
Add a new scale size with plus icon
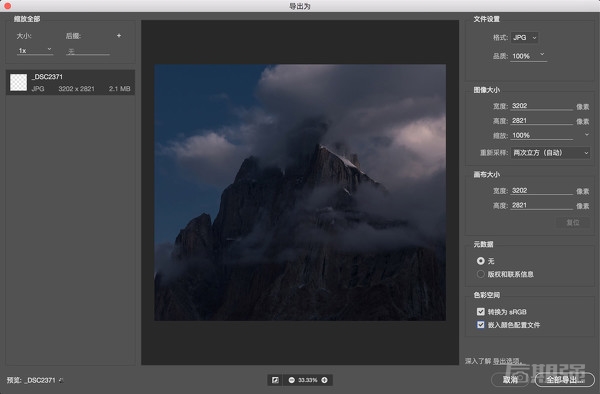(119, 36)
